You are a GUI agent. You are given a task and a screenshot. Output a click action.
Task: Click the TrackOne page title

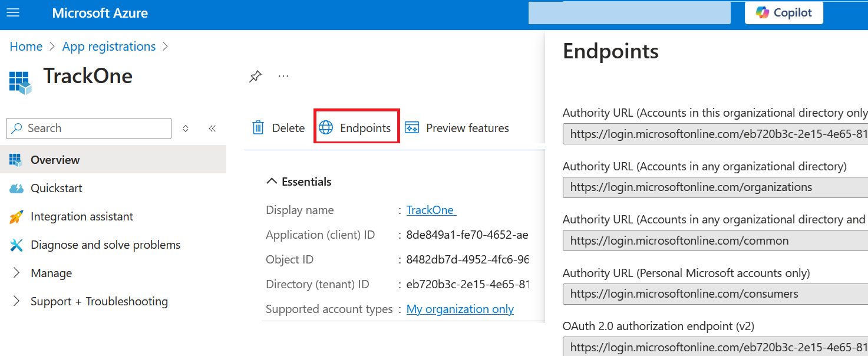pos(88,76)
